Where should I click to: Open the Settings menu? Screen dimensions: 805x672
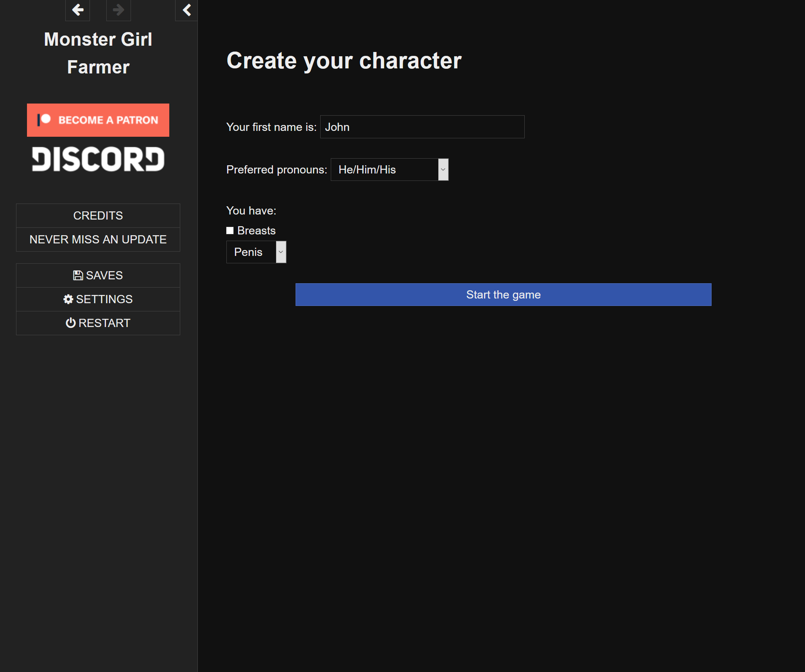pyautogui.click(x=98, y=299)
